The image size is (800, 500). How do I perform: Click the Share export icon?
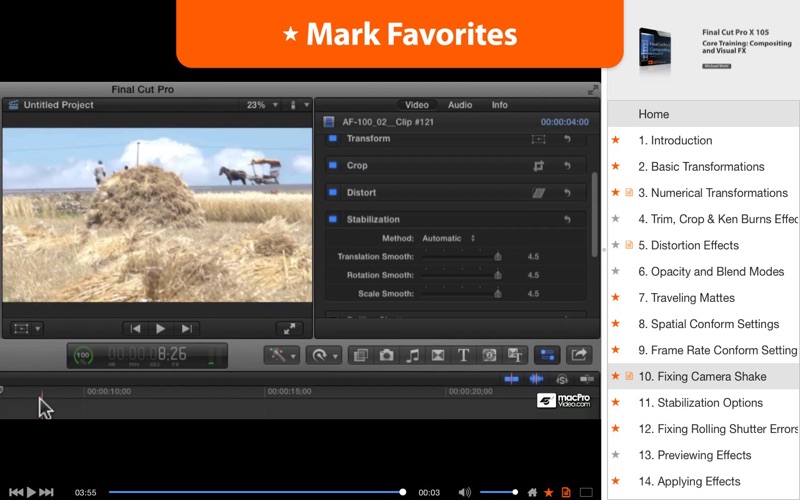point(579,355)
